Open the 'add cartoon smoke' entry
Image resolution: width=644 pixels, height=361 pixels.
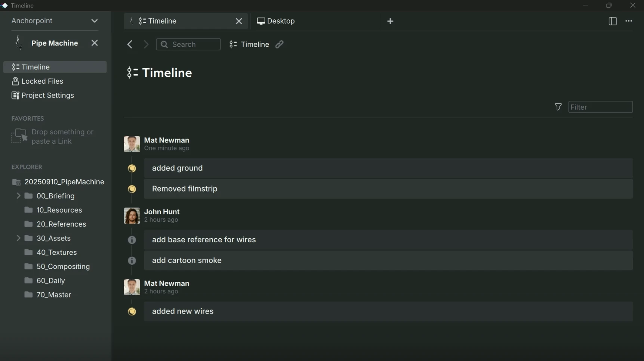[x=388, y=261]
